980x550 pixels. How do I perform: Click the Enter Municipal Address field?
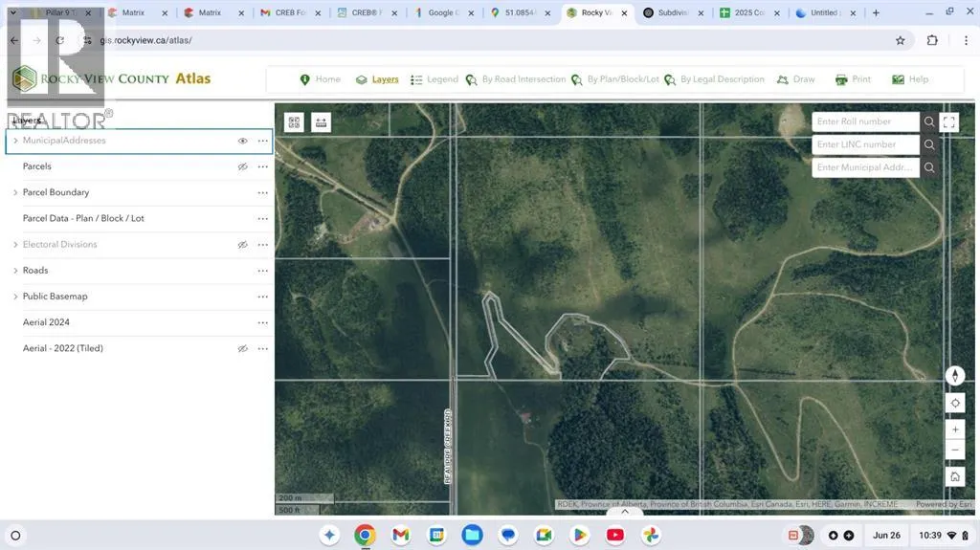coord(865,167)
